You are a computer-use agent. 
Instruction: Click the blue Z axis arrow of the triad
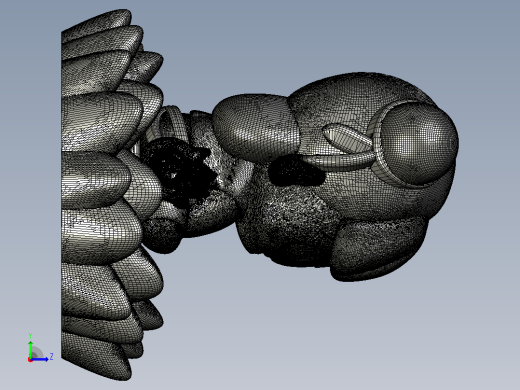point(40,359)
